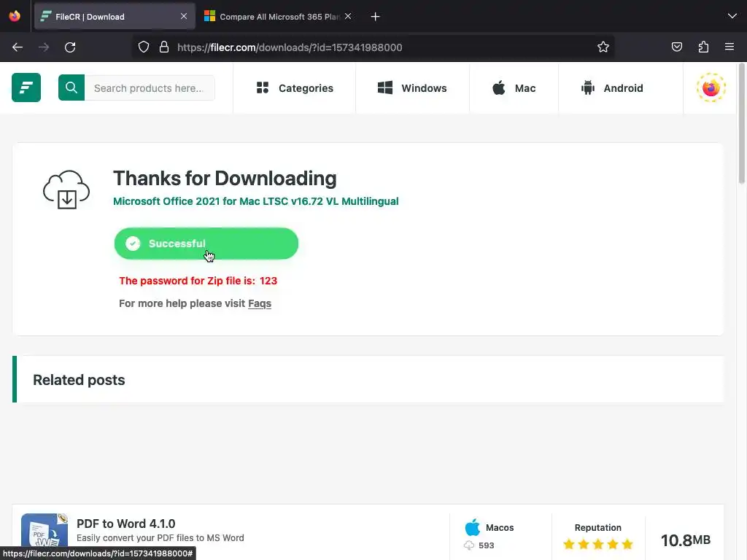This screenshot has height=560, width=747.
Task: Focus the Search products field
Action: (150, 87)
